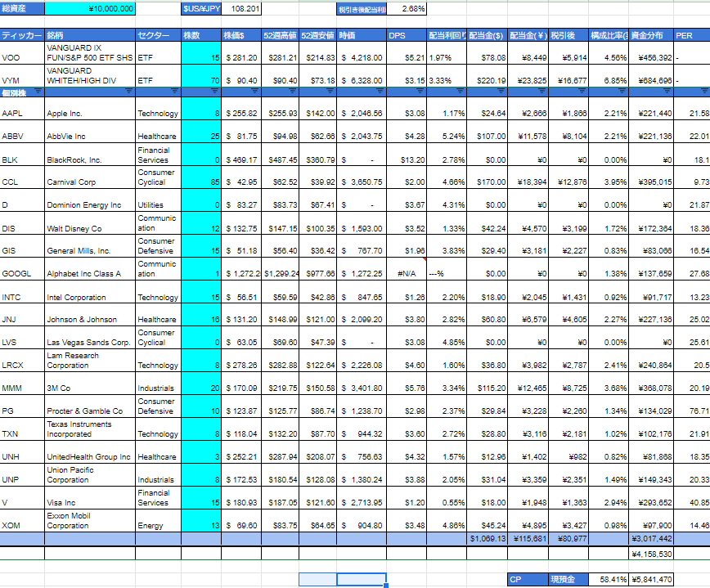This screenshot has height=588, width=710.
Task: Select Visa PER value 40.85
Action: point(692,498)
